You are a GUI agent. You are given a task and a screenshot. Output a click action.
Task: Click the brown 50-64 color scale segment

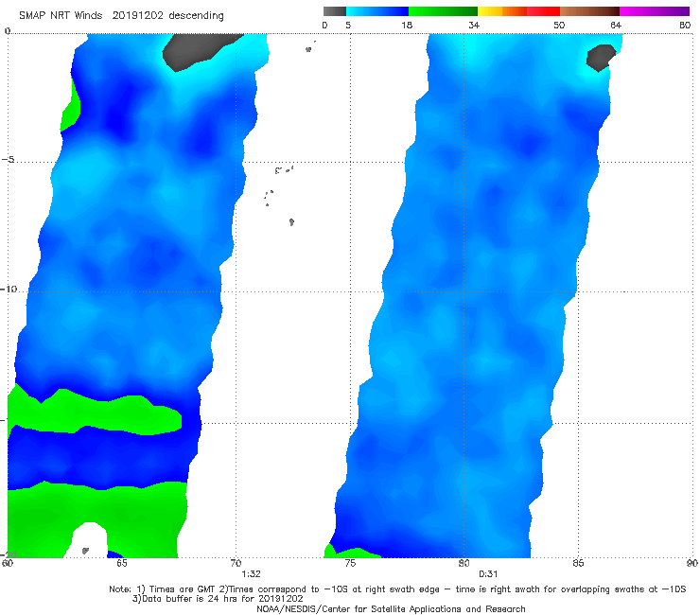click(x=589, y=11)
